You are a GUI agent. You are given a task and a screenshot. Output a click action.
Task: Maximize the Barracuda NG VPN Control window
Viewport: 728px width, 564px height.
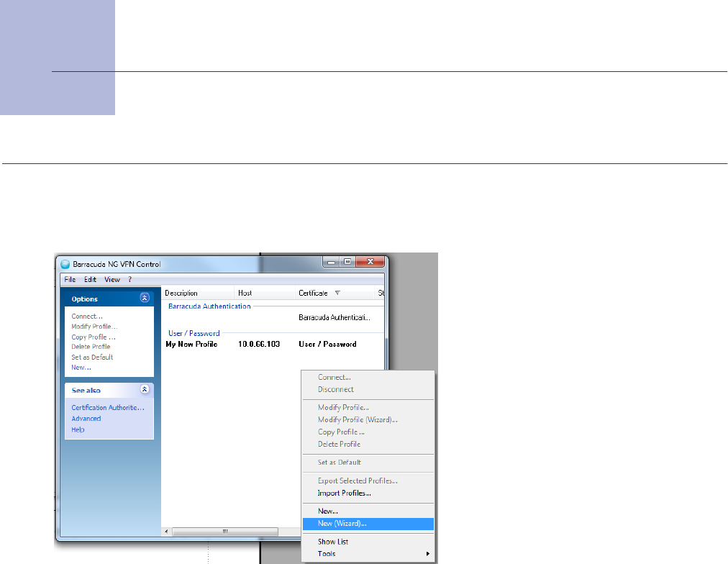pyautogui.click(x=347, y=262)
